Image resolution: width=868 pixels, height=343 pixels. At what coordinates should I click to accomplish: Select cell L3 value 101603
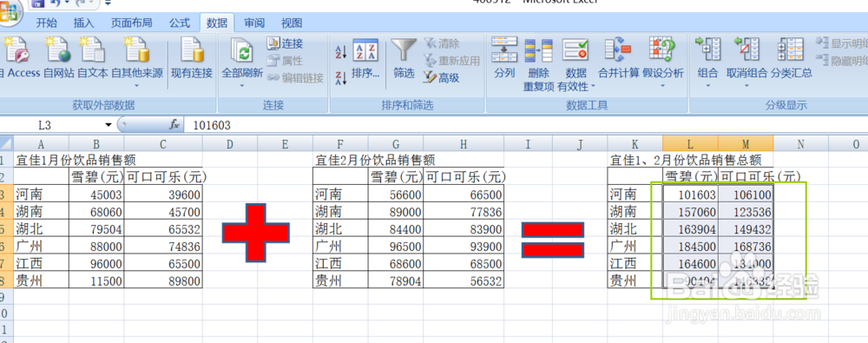690,194
